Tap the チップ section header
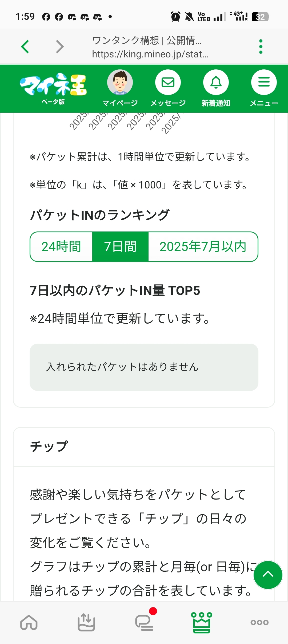This screenshot has height=644, width=288. (x=49, y=446)
